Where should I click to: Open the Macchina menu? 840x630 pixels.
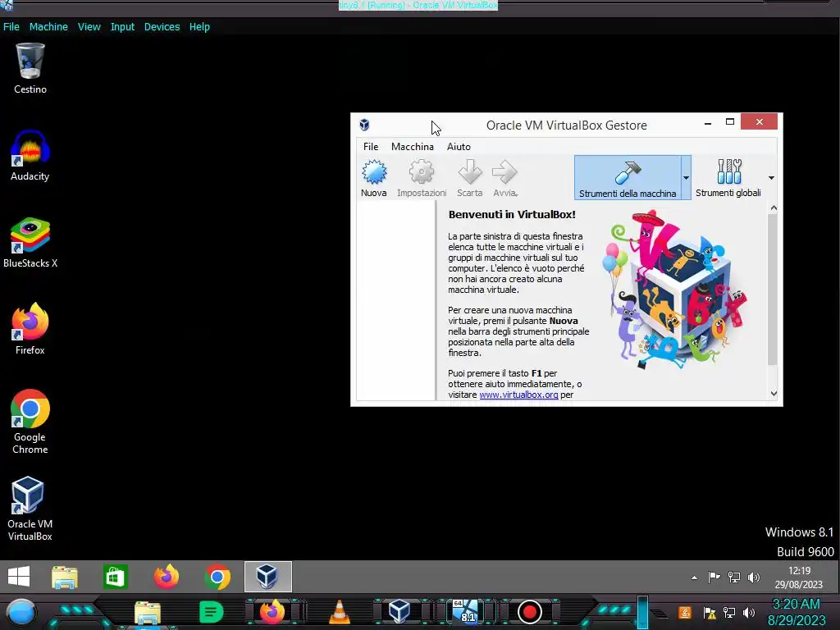(413, 147)
